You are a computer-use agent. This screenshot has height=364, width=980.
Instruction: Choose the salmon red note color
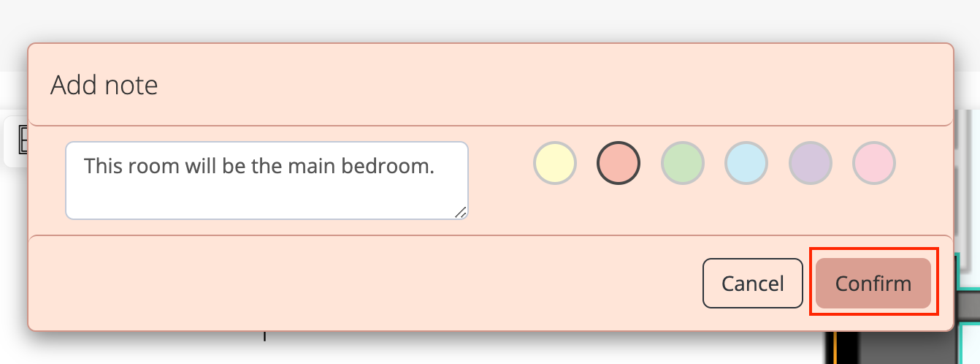tap(619, 162)
